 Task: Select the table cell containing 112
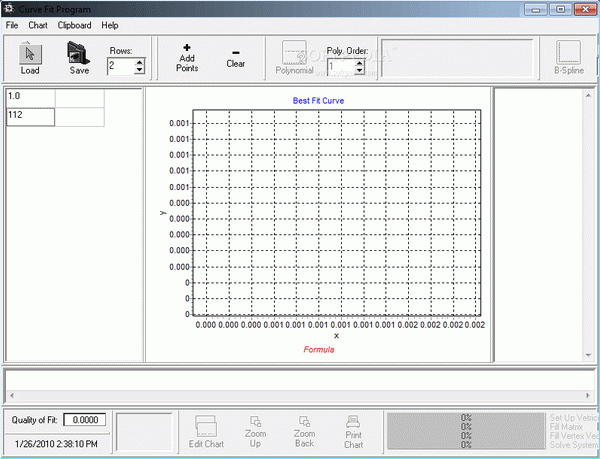point(30,116)
